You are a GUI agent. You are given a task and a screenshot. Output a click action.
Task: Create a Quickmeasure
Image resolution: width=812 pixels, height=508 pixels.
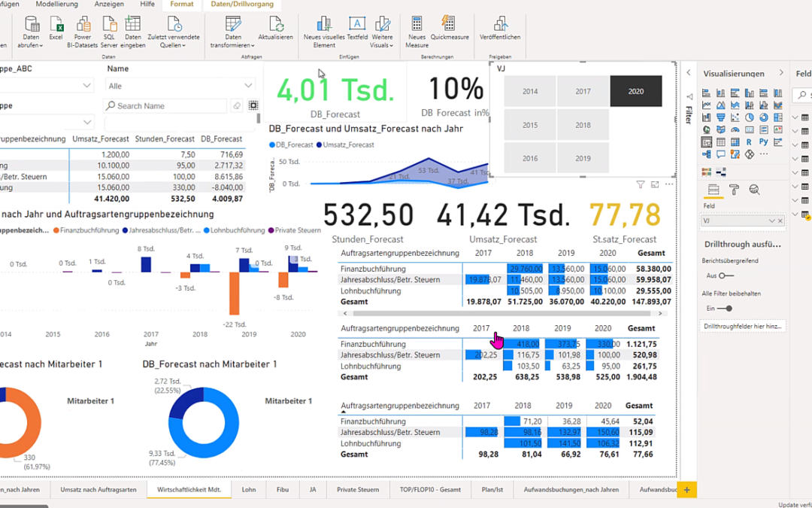click(449, 28)
